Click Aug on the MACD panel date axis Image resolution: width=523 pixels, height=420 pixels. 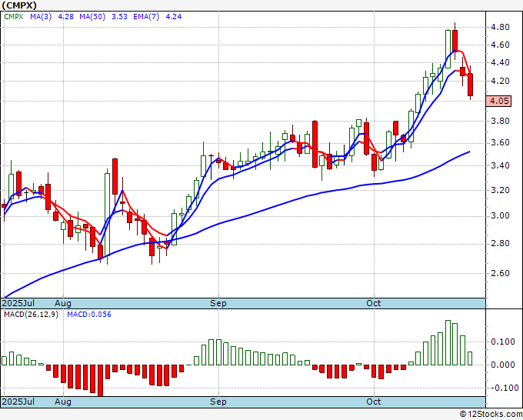point(63,402)
